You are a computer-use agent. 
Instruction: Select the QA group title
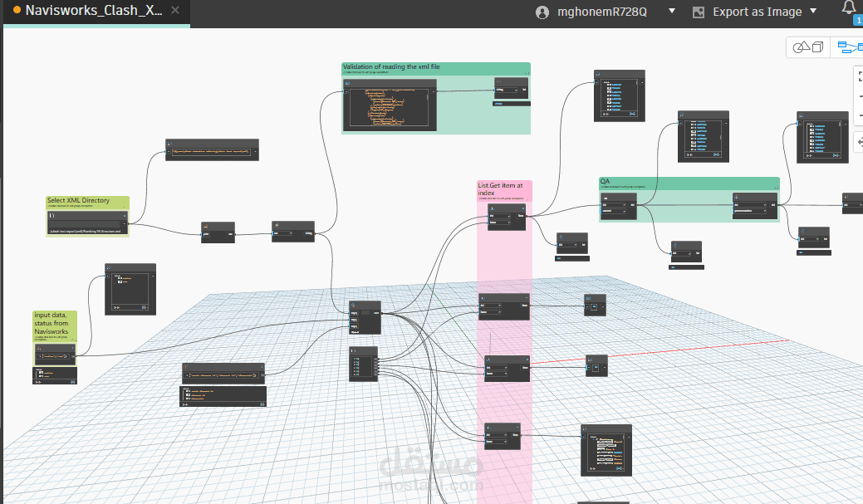pyautogui.click(x=605, y=181)
